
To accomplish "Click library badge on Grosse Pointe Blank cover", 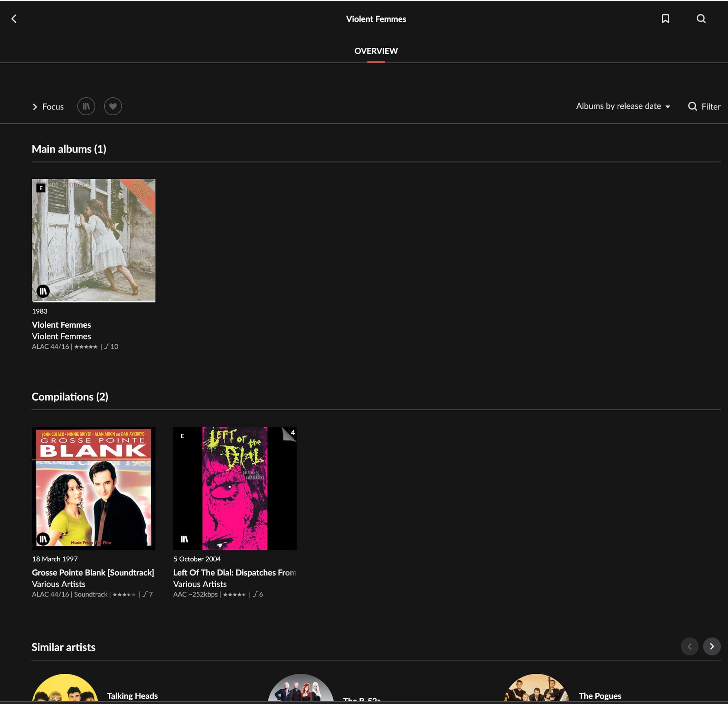I will (43, 539).
